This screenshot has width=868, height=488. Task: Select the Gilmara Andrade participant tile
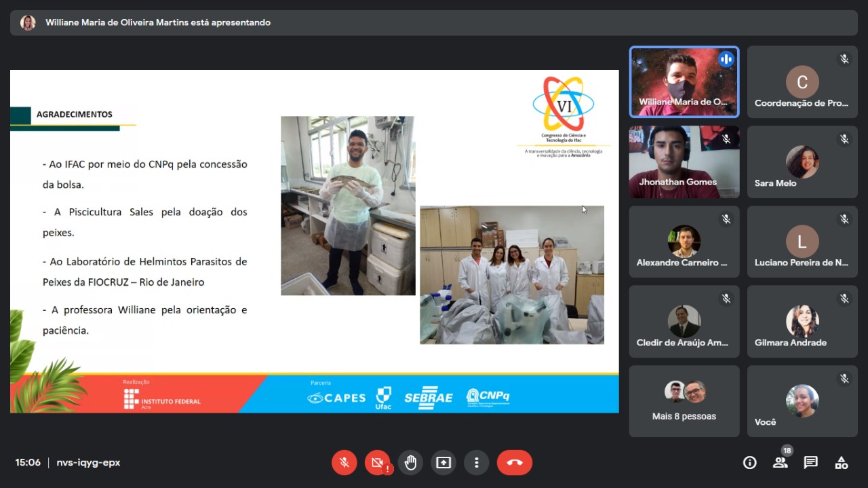pyautogui.click(x=802, y=322)
